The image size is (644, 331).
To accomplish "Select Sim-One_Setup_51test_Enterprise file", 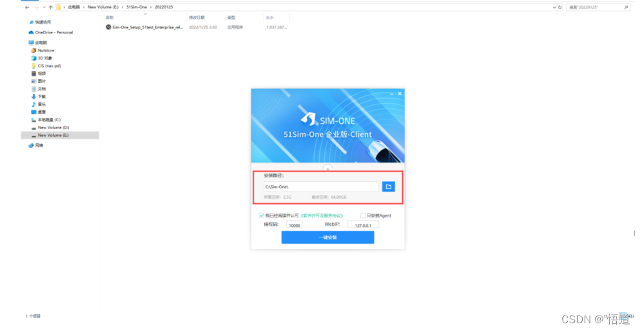I will 148,27.
